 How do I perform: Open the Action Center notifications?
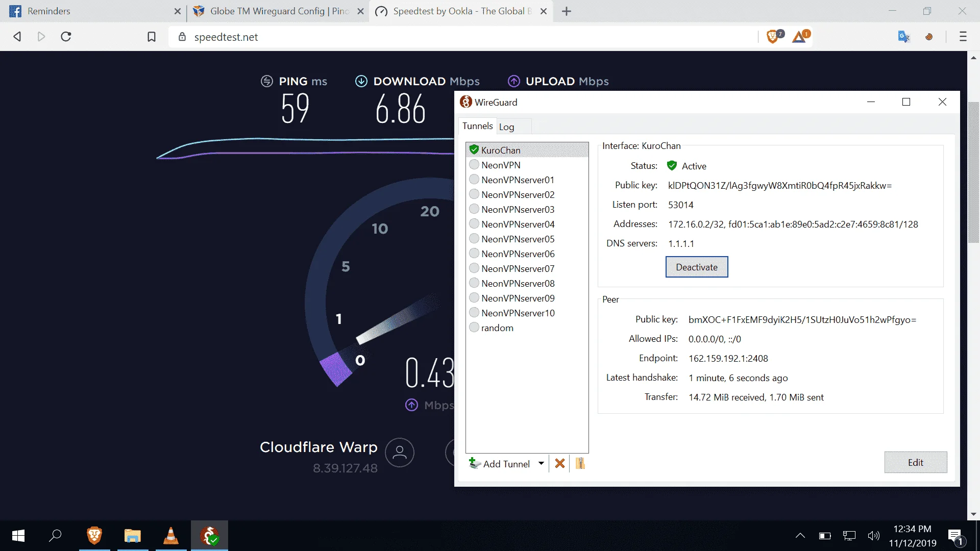point(955,537)
